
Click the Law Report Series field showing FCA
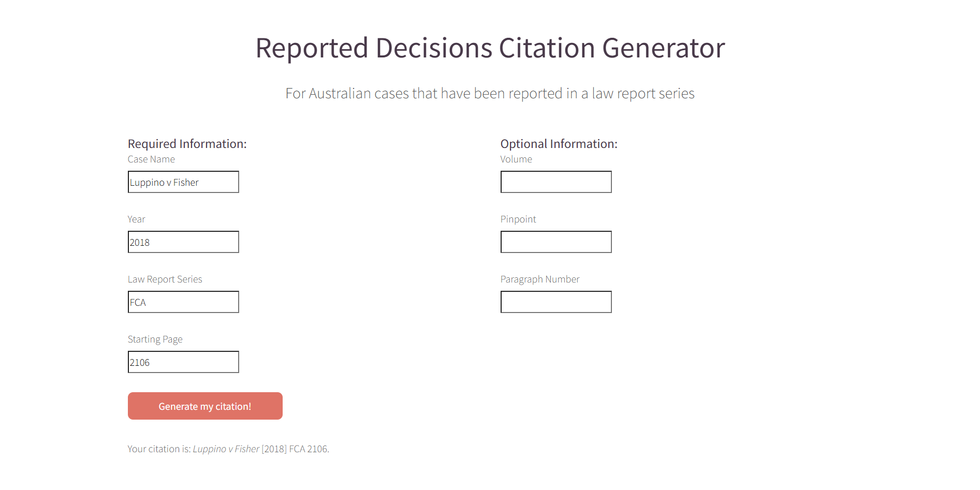[183, 302]
